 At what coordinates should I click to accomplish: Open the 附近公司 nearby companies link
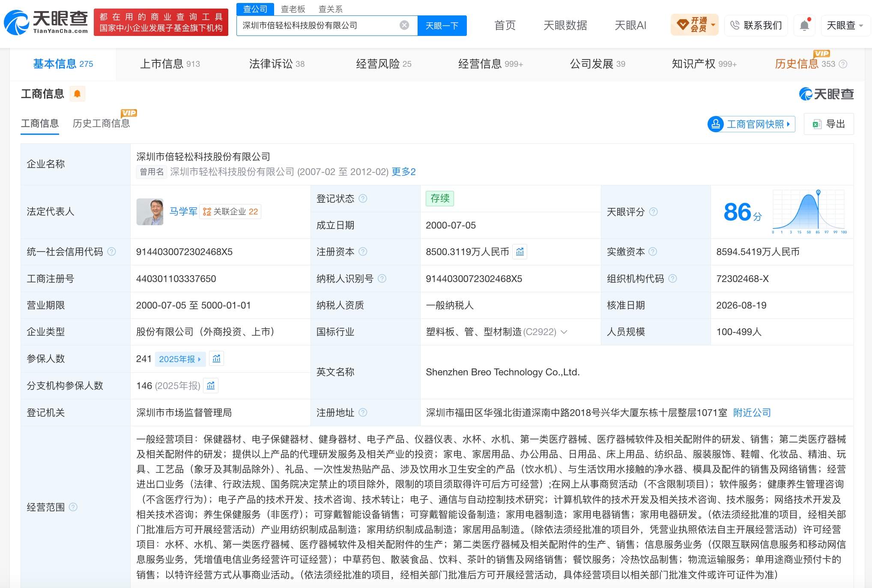pos(752,413)
